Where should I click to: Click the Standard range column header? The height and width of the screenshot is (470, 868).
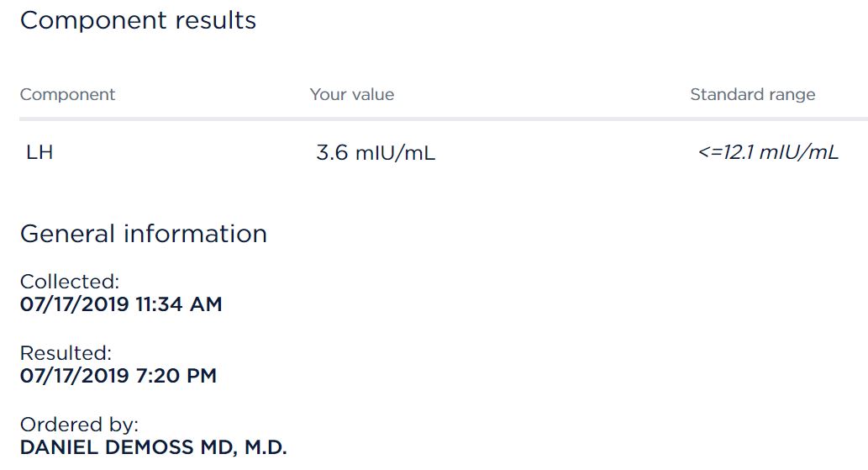(x=752, y=94)
